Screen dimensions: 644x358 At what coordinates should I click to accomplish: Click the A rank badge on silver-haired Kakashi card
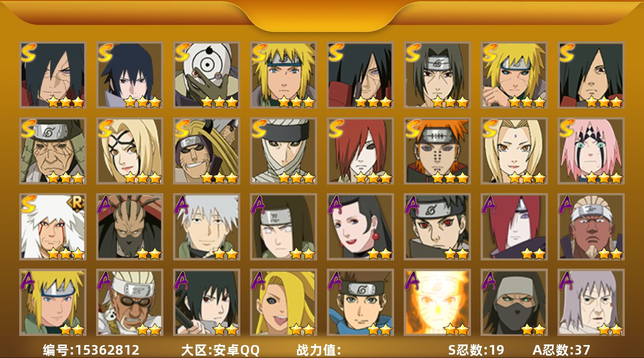tap(181, 204)
